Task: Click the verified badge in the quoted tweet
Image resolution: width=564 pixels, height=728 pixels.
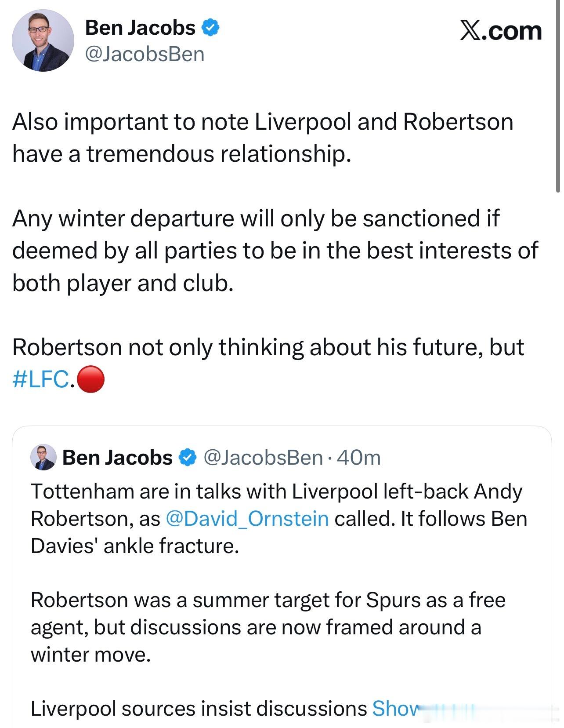Action: 187,458
